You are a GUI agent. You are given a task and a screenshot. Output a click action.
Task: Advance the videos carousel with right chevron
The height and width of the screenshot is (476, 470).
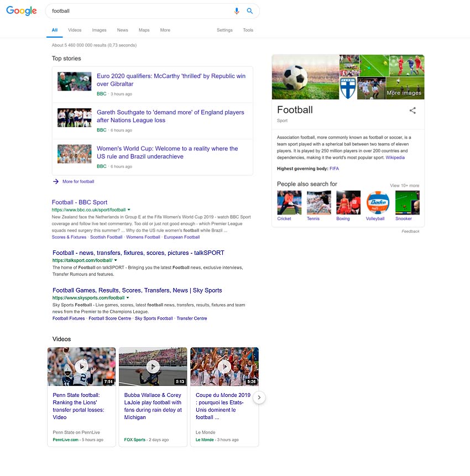(x=259, y=397)
